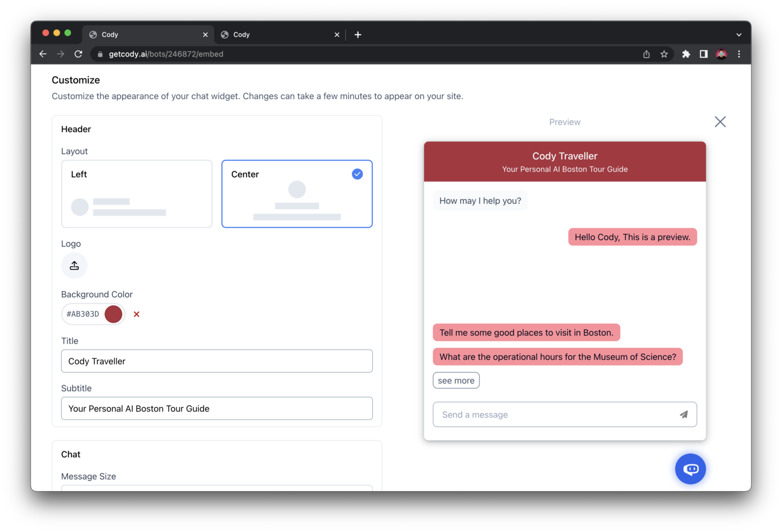
Task: Click the back navigation arrow
Action: point(43,53)
